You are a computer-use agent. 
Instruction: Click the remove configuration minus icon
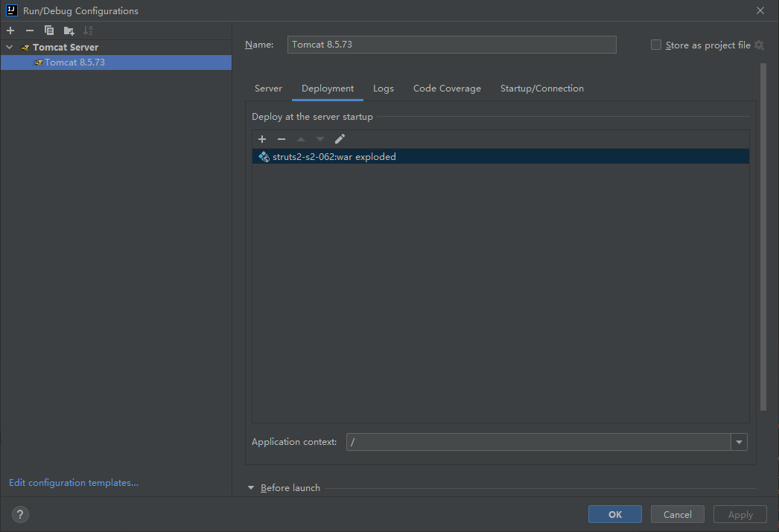30,31
